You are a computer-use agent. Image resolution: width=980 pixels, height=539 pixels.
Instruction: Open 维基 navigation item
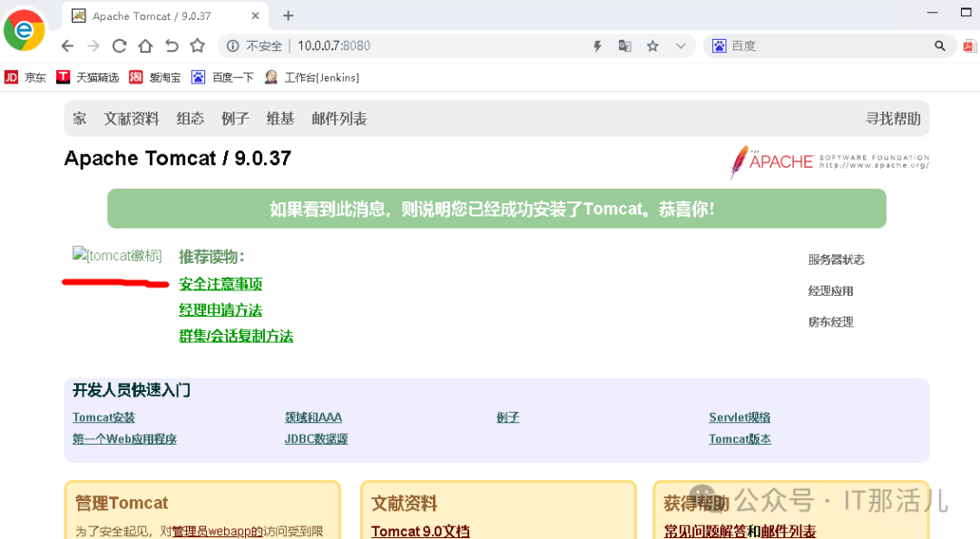point(280,119)
